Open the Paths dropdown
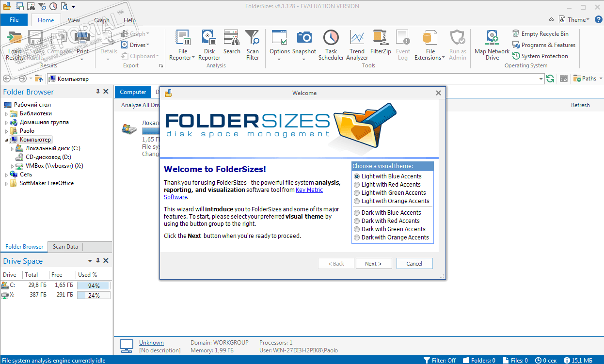The height and width of the screenshot is (364, 604). (x=588, y=79)
